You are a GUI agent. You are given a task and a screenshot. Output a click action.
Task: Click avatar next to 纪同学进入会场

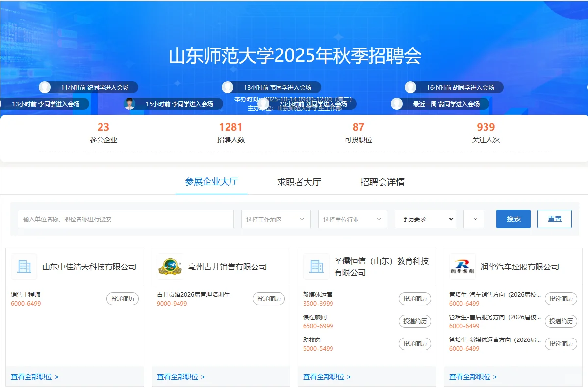[45, 87]
